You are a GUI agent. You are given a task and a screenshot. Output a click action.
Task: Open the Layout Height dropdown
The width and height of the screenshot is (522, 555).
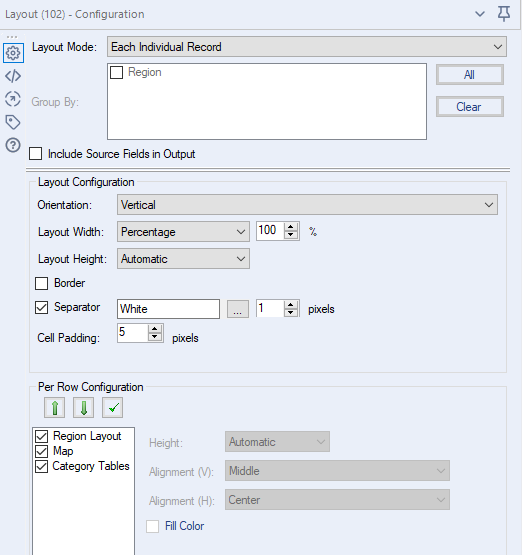point(183,259)
